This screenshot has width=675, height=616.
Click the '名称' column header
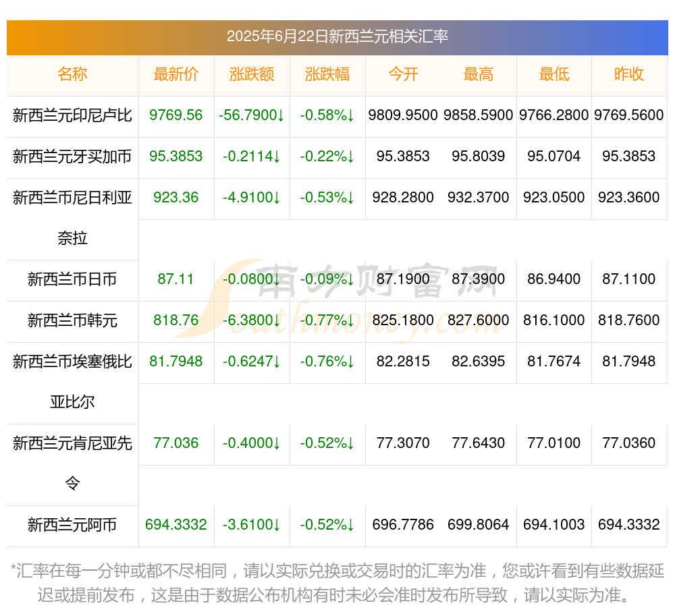72,74
